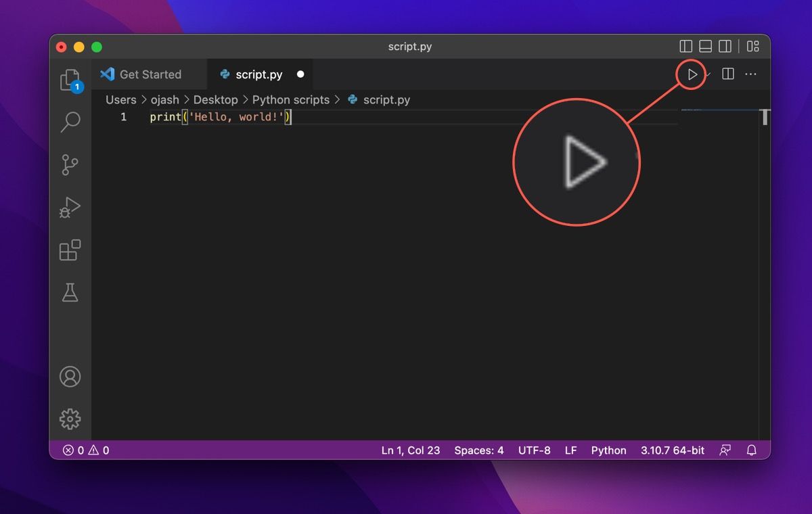
Task: Toggle the panel layout control
Action: [706, 46]
